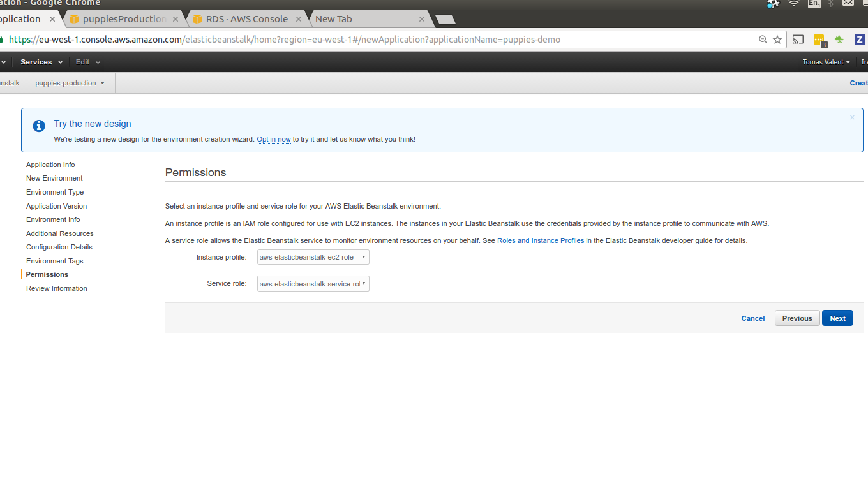Open a new browser tab button
The width and height of the screenshot is (868, 488).
[445, 19]
